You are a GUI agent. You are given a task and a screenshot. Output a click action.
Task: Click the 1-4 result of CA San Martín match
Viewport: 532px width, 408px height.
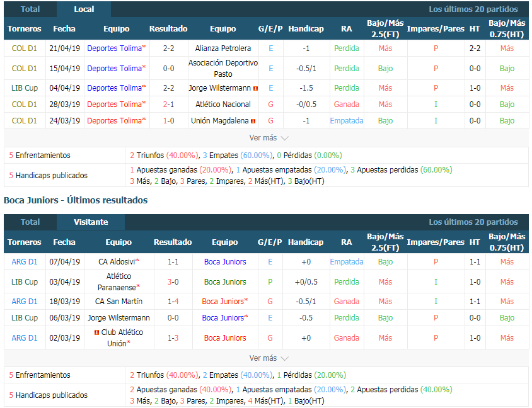click(173, 302)
